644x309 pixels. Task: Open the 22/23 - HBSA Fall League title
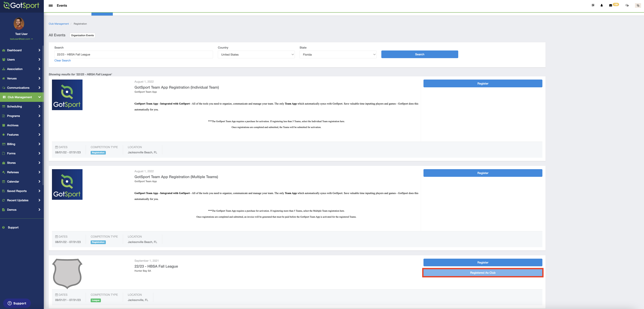pyautogui.click(x=156, y=266)
